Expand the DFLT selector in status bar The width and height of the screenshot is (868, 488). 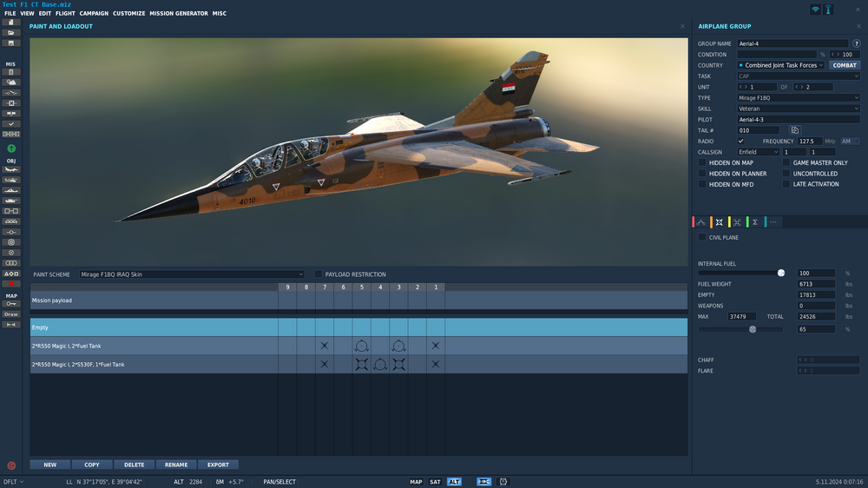tap(14, 482)
